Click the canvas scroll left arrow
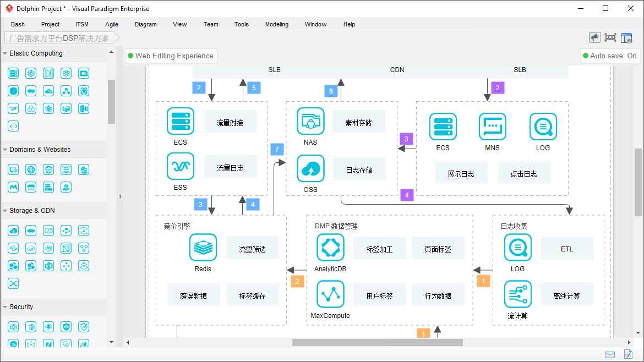Viewport: 644px width, 362px height. click(x=128, y=342)
